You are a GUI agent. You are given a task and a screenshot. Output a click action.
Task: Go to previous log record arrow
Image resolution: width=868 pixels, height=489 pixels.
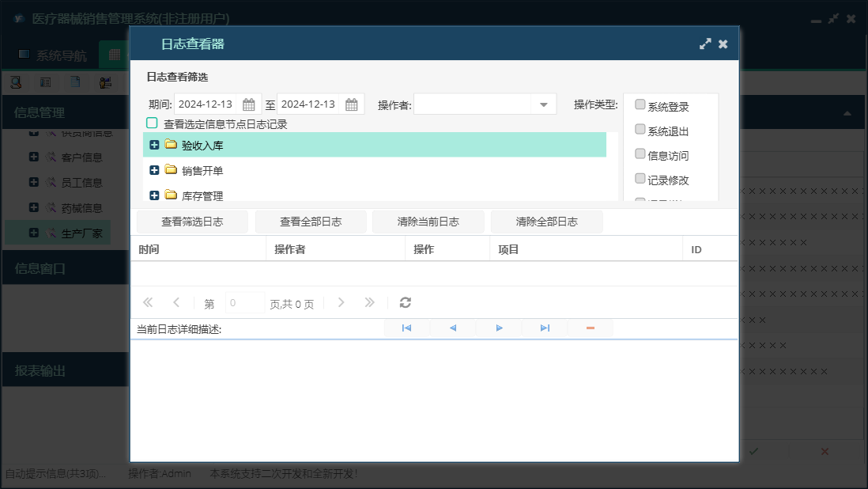click(x=453, y=328)
